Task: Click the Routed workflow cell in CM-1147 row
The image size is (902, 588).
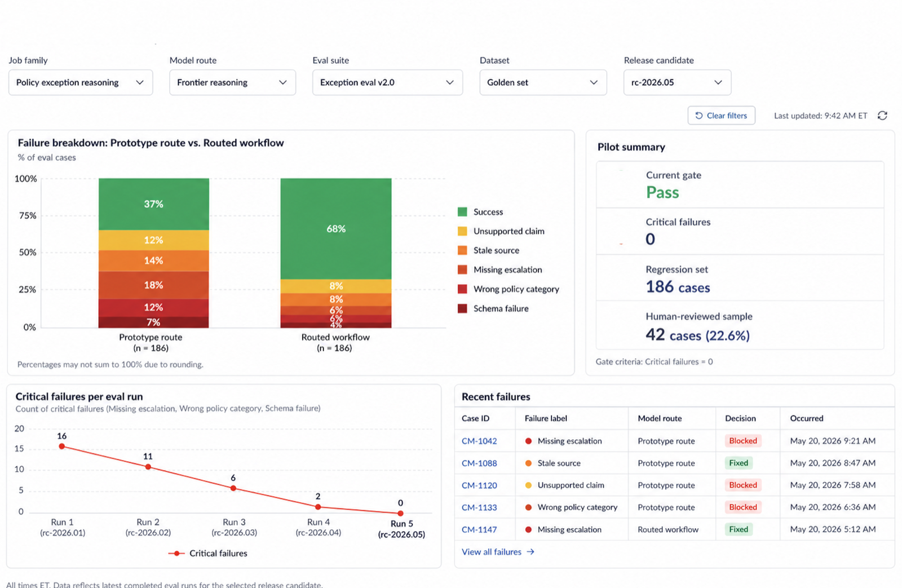Action: pyautogui.click(x=668, y=529)
